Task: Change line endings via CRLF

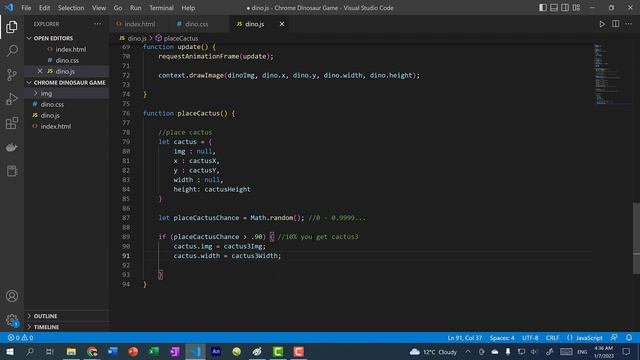Action: point(552,338)
